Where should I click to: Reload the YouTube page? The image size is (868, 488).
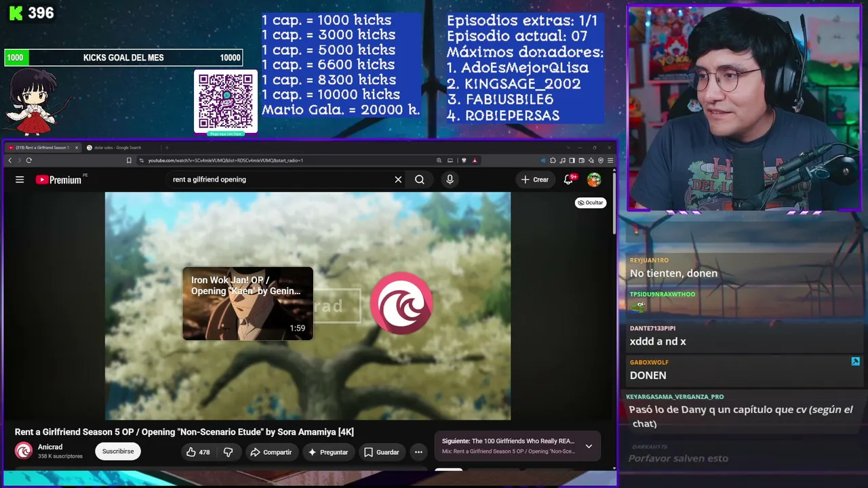pyautogui.click(x=28, y=161)
